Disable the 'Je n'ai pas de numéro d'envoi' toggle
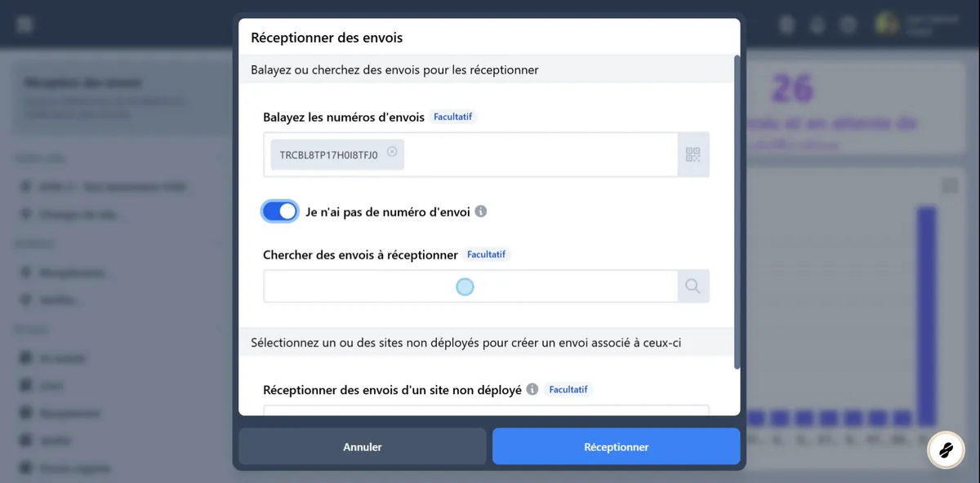Screen dimensions: 980x483 [x=280, y=210]
